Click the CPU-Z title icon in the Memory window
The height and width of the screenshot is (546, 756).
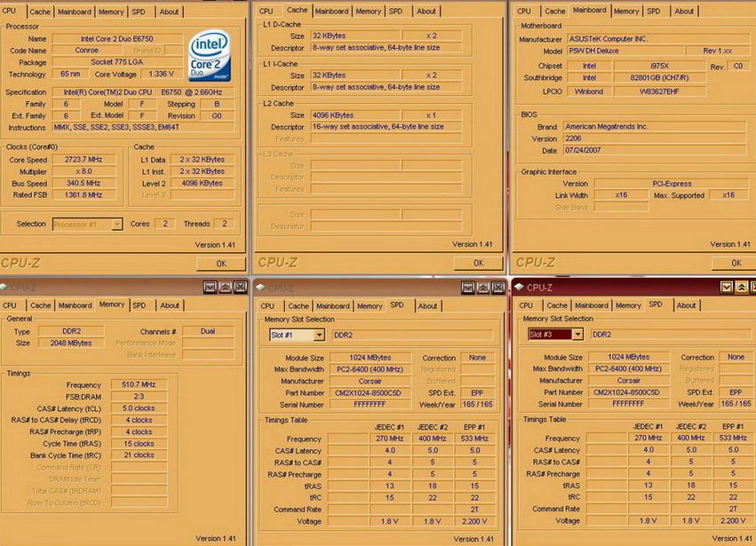(4, 288)
